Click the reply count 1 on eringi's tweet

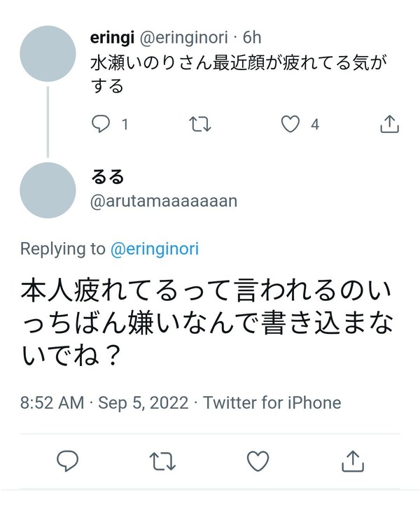(125, 125)
